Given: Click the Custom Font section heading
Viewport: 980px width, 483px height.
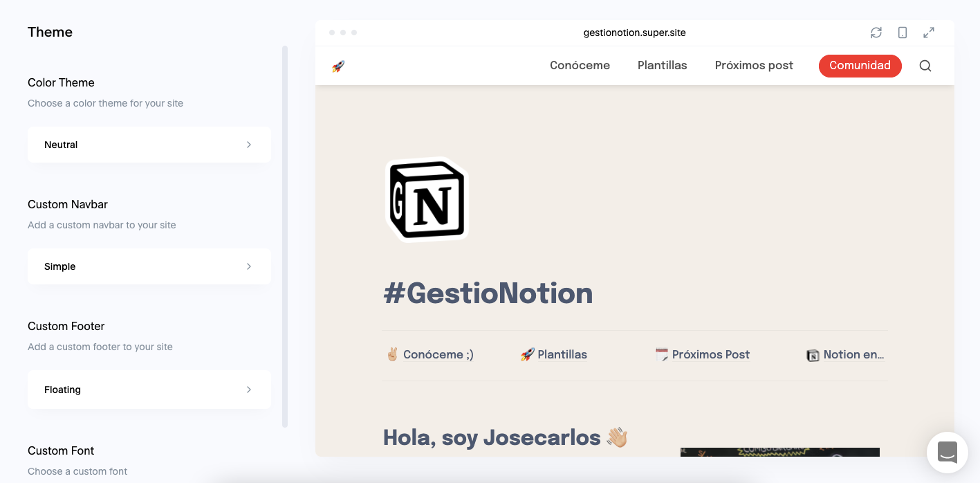Looking at the screenshot, I should (x=61, y=450).
